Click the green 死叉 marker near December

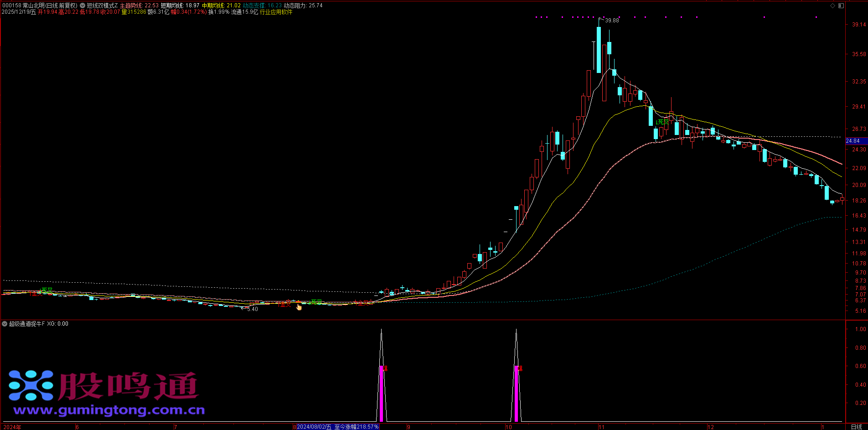tap(662, 122)
